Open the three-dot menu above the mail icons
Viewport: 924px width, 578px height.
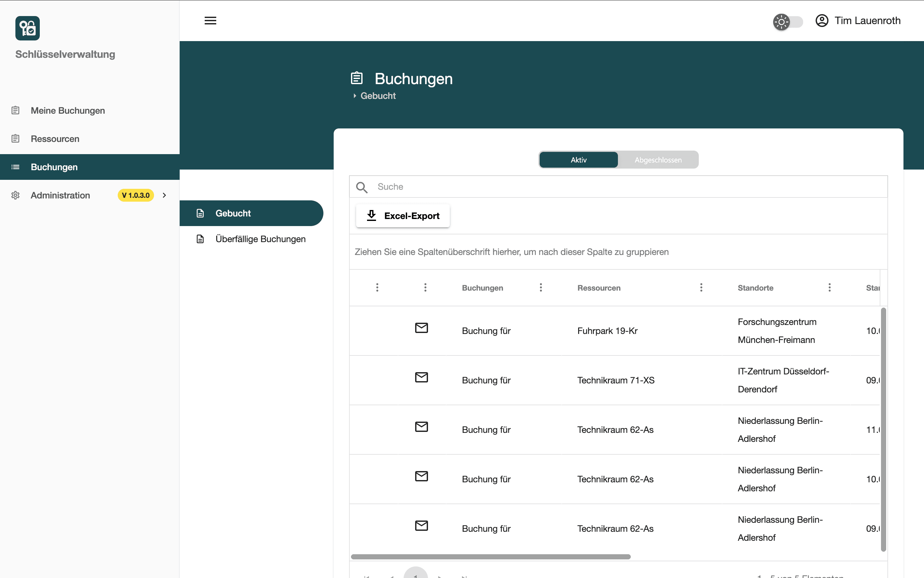(x=425, y=287)
